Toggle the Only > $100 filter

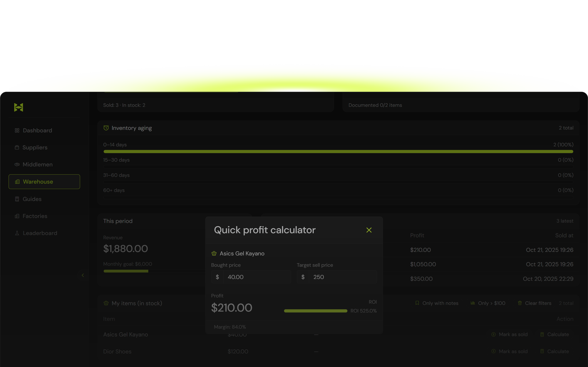tap(488, 303)
